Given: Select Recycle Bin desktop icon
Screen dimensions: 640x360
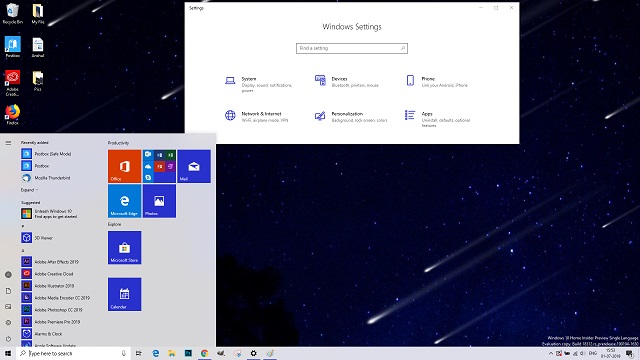Looking at the screenshot, I should tap(12, 14).
